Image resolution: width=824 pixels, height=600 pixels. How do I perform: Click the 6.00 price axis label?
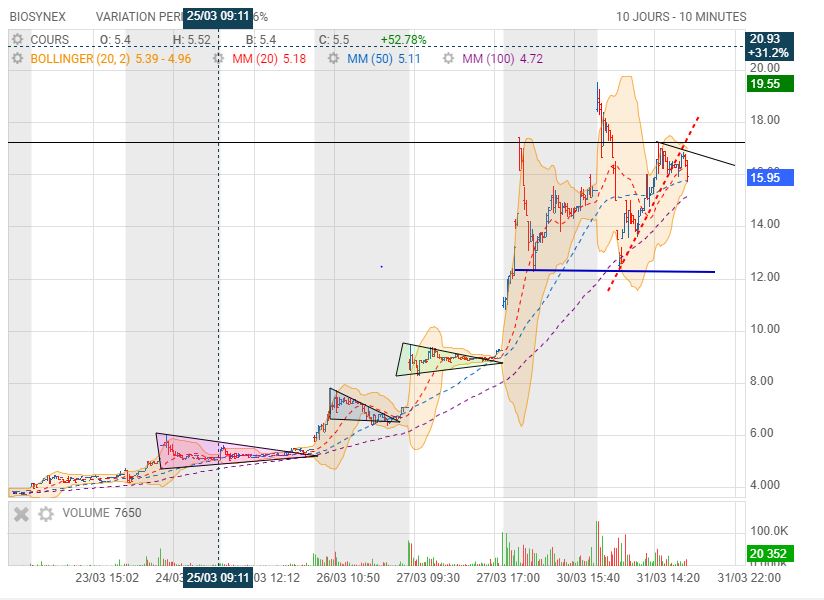[761, 433]
